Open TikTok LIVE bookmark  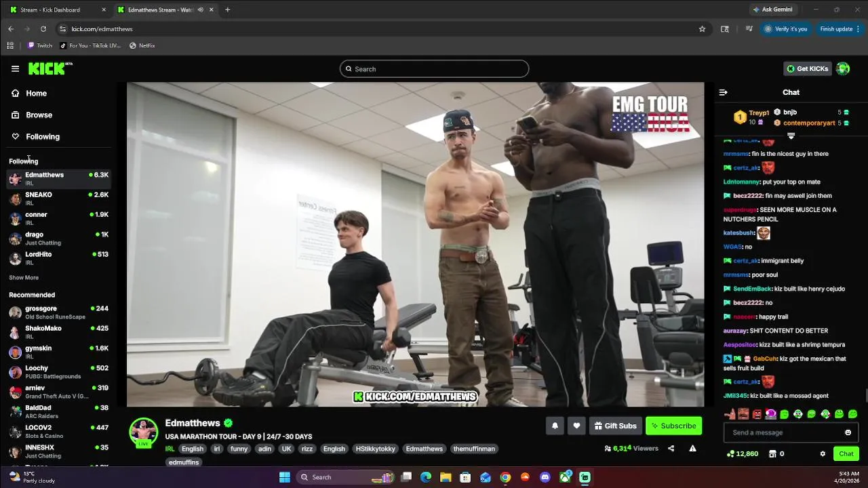pyautogui.click(x=90, y=45)
